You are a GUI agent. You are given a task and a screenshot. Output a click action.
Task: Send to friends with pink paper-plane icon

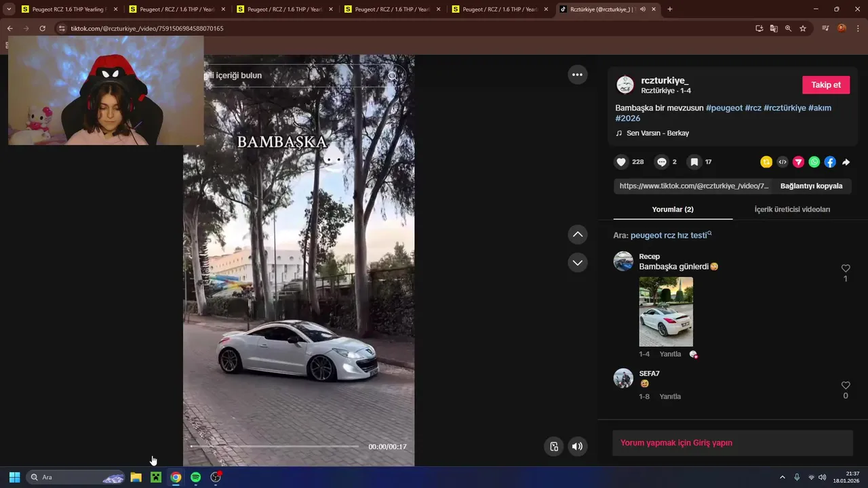(798, 162)
